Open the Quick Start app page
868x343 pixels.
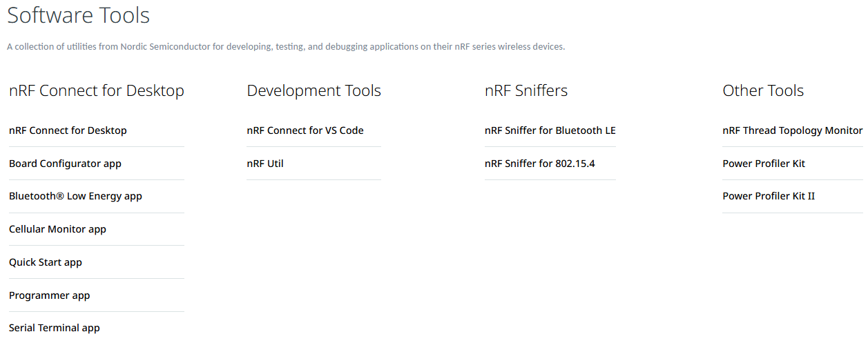pos(46,262)
